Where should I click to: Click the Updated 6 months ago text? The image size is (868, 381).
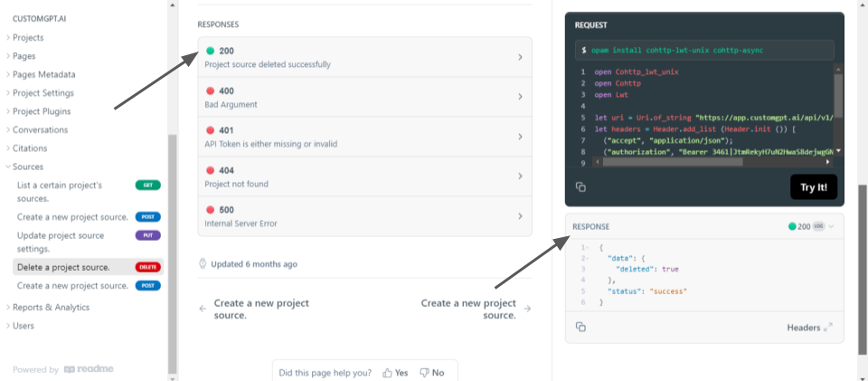pyautogui.click(x=254, y=264)
